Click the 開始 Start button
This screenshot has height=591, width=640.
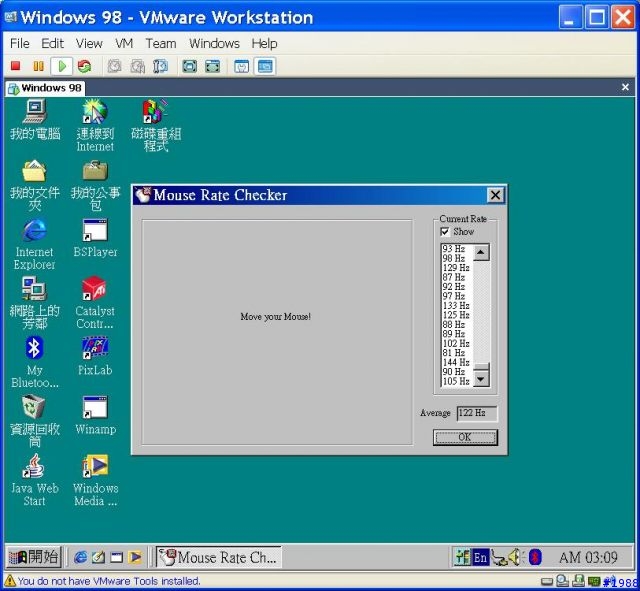click(34, 557)
